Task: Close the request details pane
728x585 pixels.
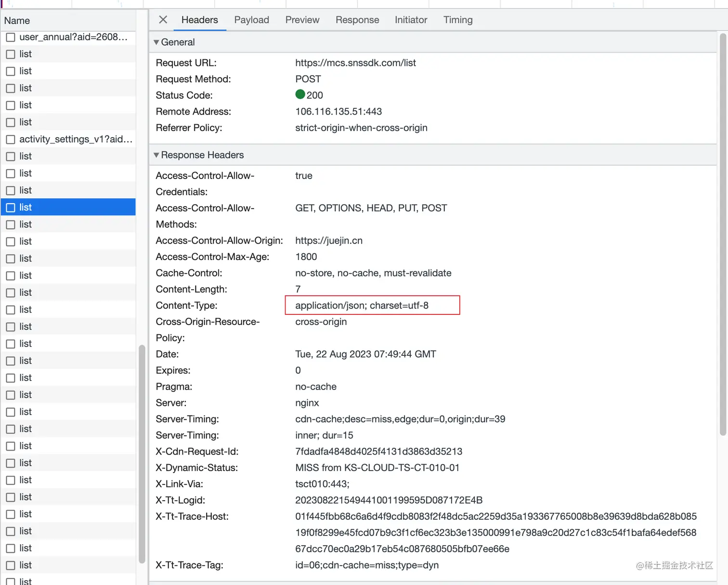Action: click(163, 20)
